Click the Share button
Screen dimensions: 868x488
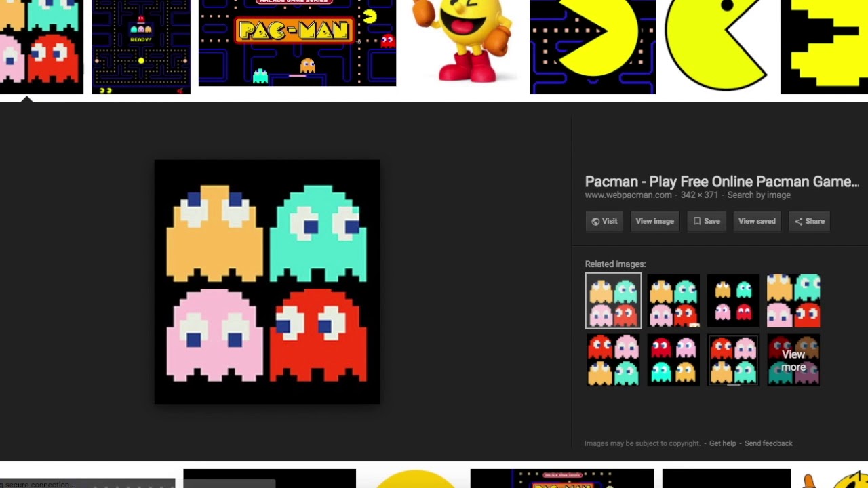tap(809, 221)
